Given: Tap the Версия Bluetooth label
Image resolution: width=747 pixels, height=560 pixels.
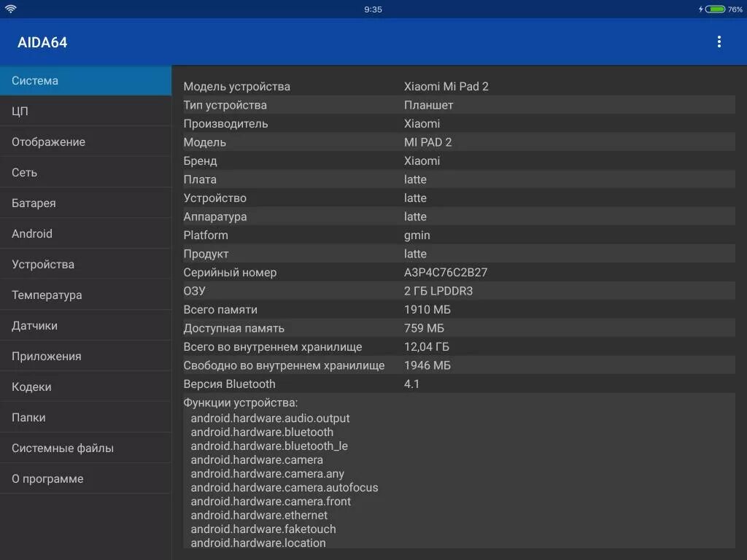Looking at the screenshot, I should click(229, 384).
